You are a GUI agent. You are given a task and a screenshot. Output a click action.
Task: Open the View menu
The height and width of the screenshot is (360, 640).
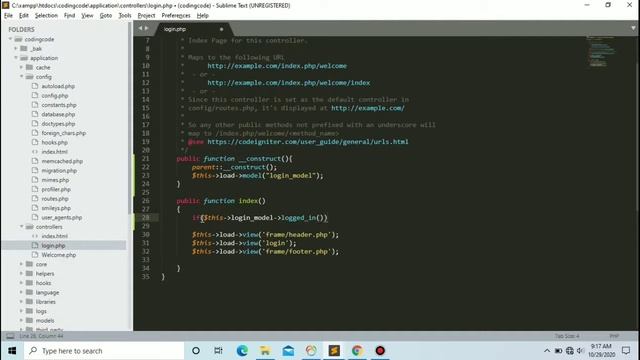(87, 16)
